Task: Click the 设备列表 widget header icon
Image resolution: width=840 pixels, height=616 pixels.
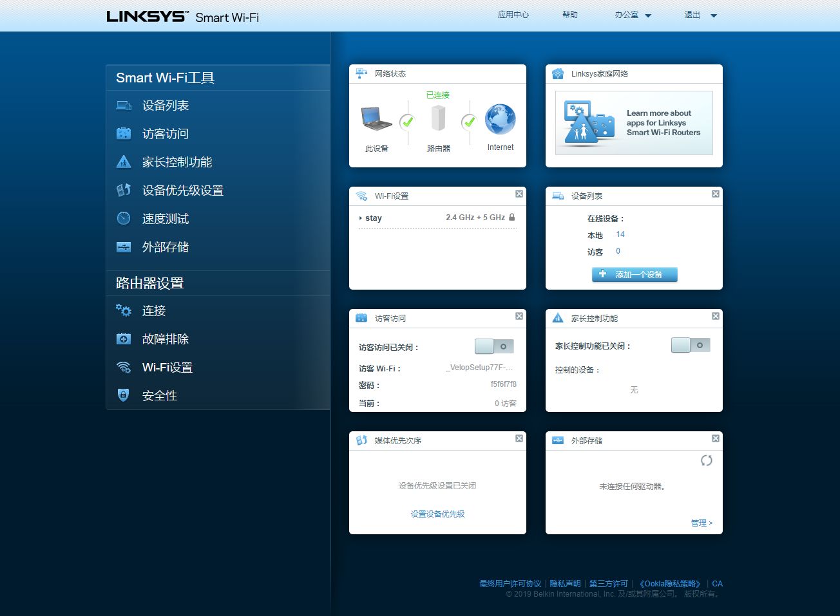Action: [558, 196]
